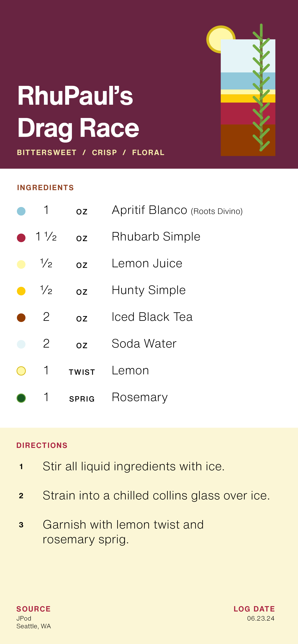Tap the Roots Divino brand note
The height and width of the screenshot is (644, 298).
[217, 211]
